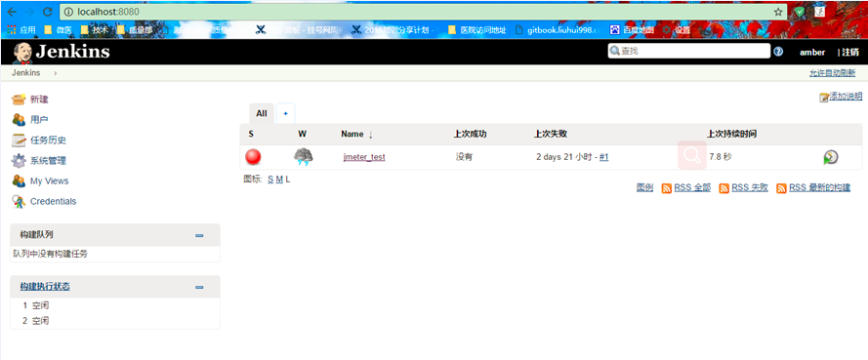
Task: Click the bookmark star in address bar
Action: 778,12
